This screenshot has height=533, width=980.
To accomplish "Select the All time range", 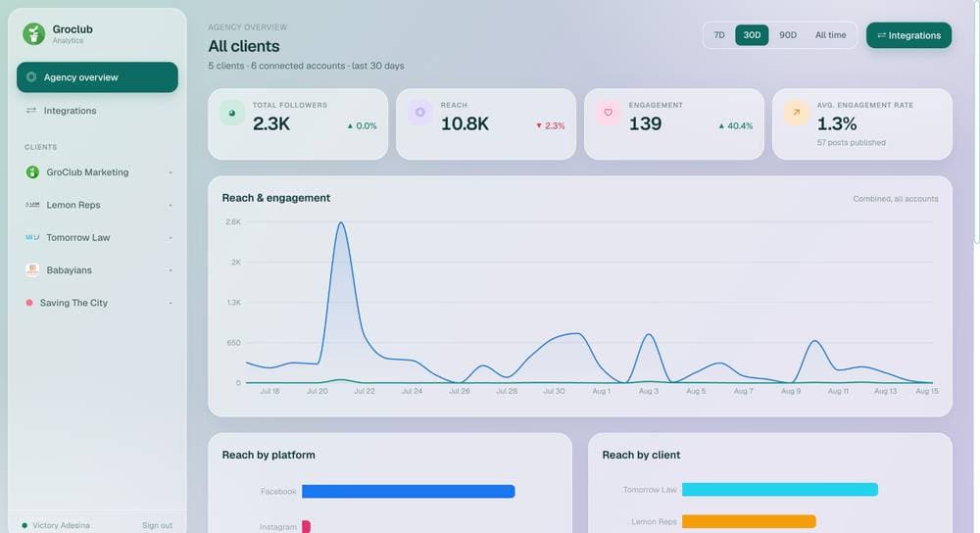I will click(x=831, y=35).
